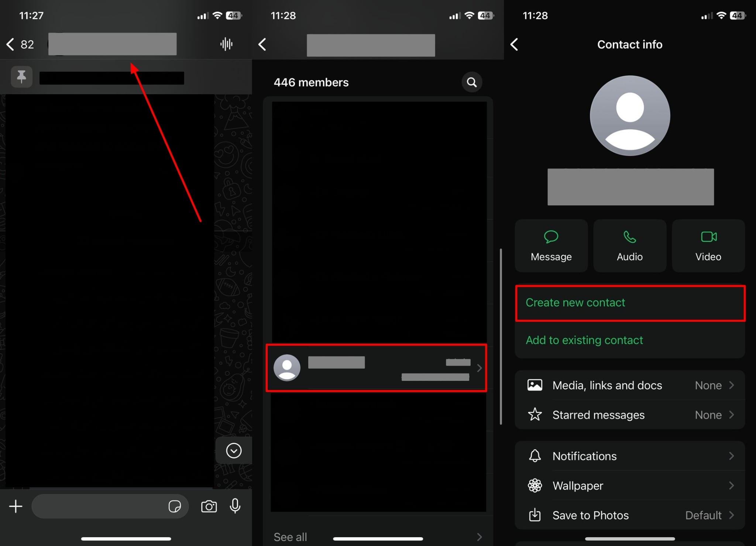This screenshot has height=546, width=756.
Task: Start an audio call with contact
Action: [x=629, y=246]
